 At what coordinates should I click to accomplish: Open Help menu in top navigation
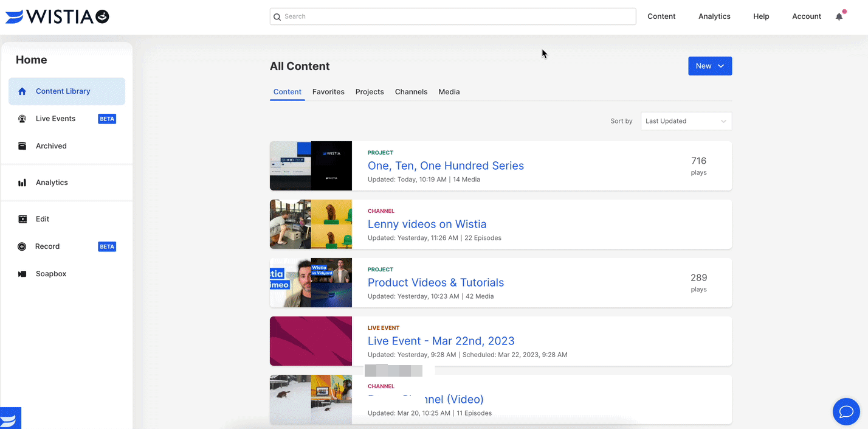pyautogui.click(x=761, y=16)
